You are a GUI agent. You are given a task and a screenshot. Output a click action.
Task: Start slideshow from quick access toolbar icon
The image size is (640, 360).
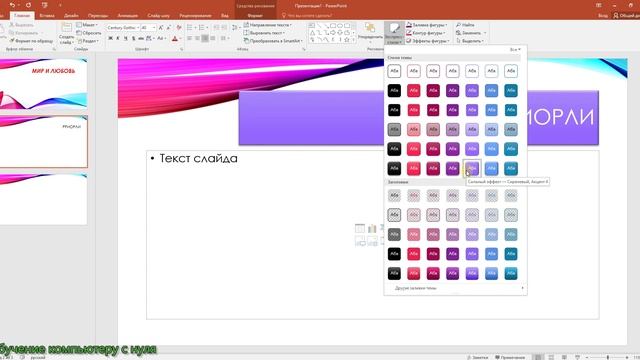(44, 5)
